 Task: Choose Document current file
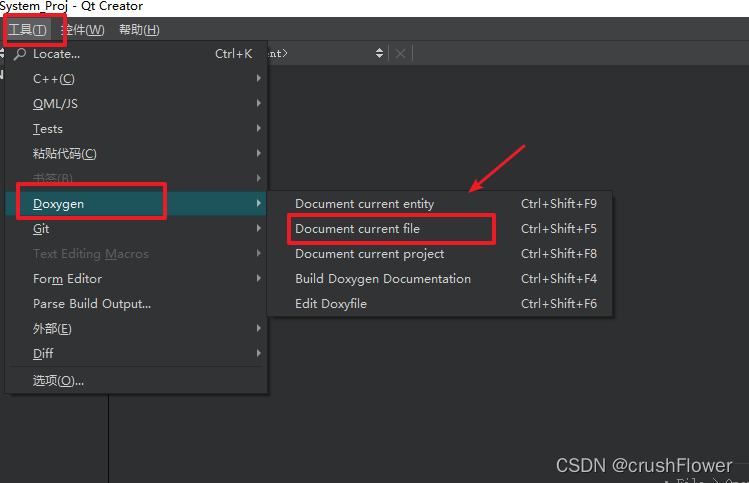[439, 228]
